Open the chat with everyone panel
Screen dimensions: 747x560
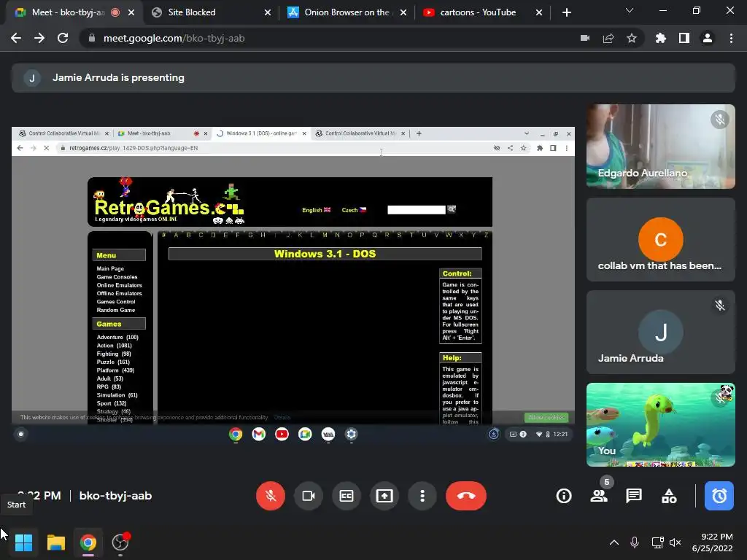pyautogui.click(x=634, y=496)
